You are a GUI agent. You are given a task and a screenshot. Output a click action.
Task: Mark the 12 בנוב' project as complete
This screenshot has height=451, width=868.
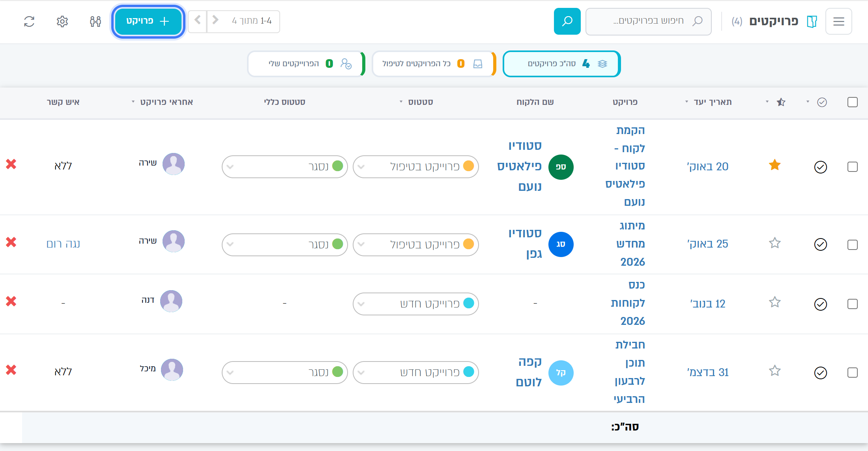coord(821,304)
